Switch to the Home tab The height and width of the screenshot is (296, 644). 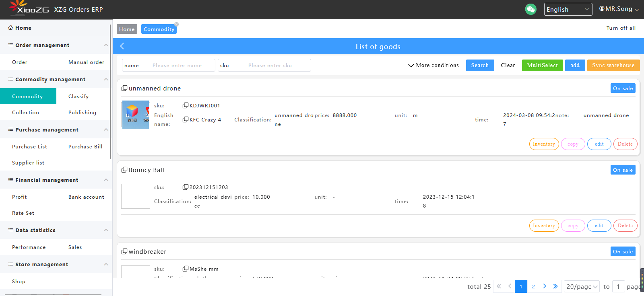[x=127, y=29]
